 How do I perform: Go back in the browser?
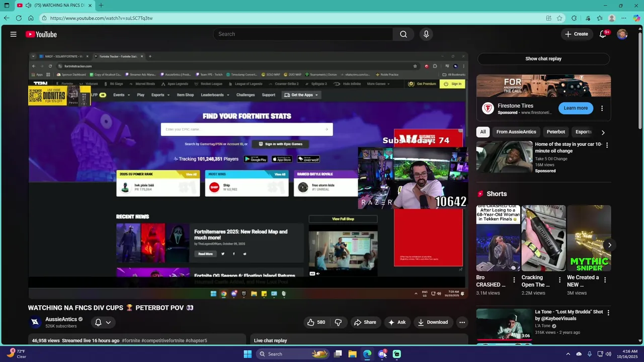7,18
